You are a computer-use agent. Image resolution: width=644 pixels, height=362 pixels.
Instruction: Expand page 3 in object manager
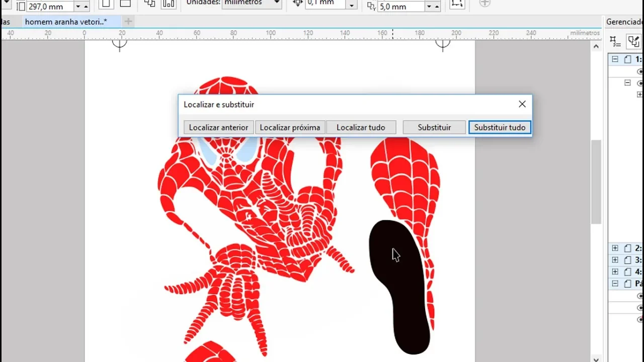[x=615, y=259]
